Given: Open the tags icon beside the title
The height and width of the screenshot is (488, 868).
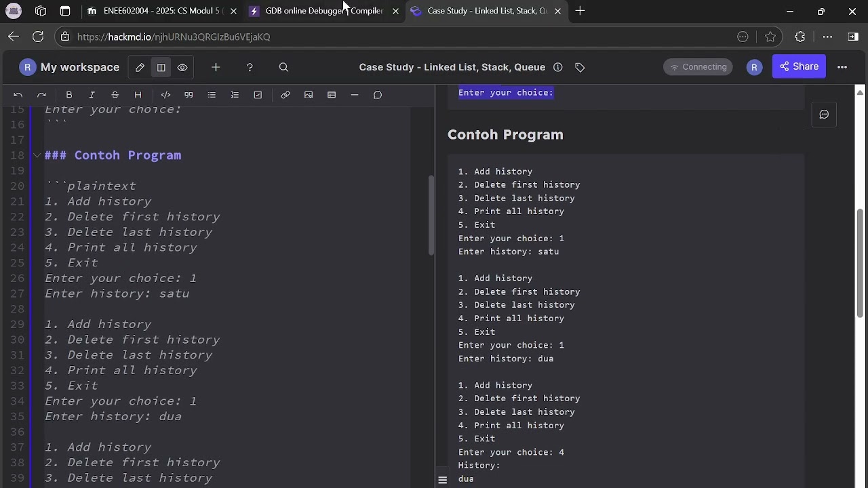Looking at the screenshot, I should (x=580, y=67).
